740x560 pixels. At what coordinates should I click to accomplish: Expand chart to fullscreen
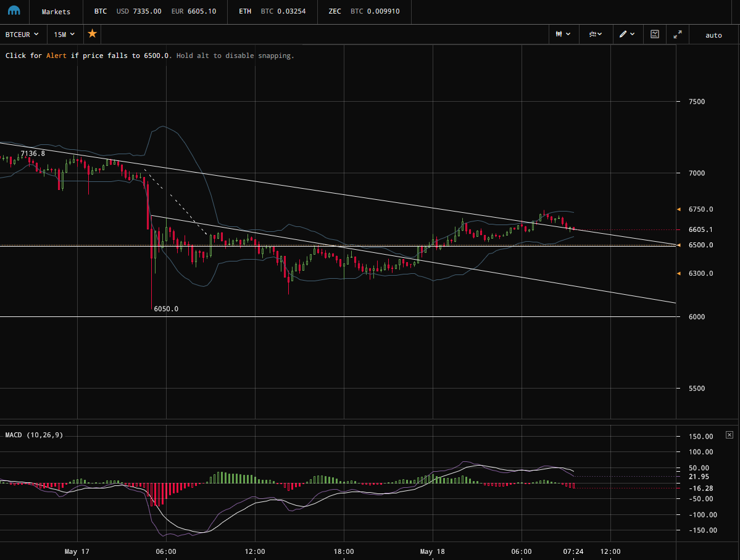(x=677, y=35)
